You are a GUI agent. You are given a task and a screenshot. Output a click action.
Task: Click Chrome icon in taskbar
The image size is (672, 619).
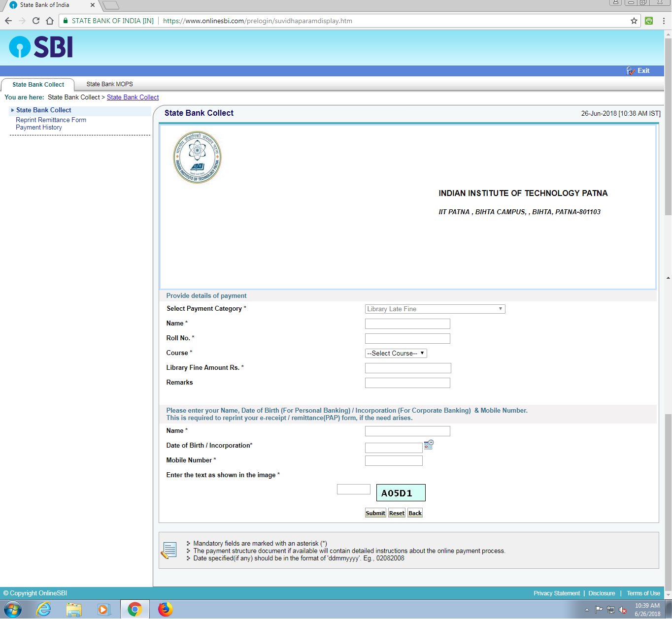point(134,610)
